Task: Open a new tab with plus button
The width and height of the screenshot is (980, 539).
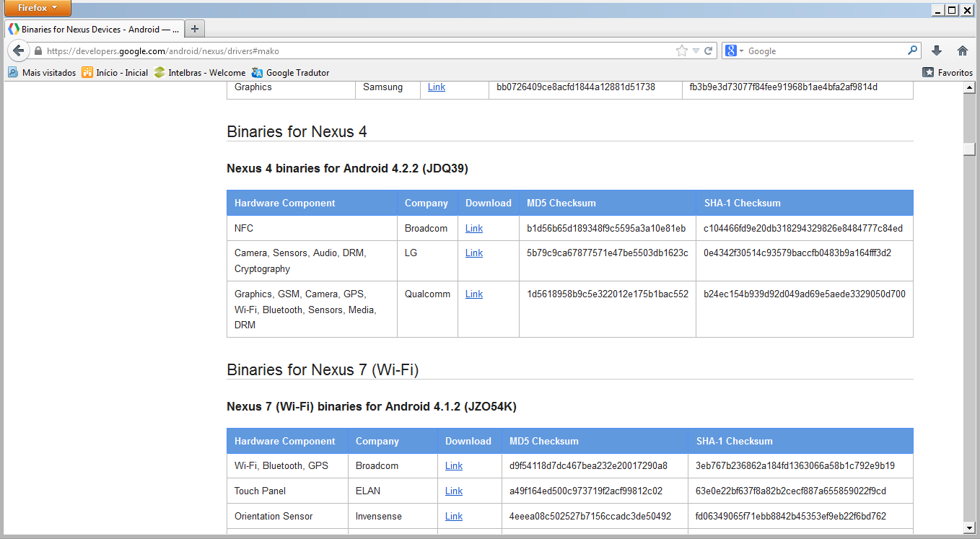Action: point(195,29)
